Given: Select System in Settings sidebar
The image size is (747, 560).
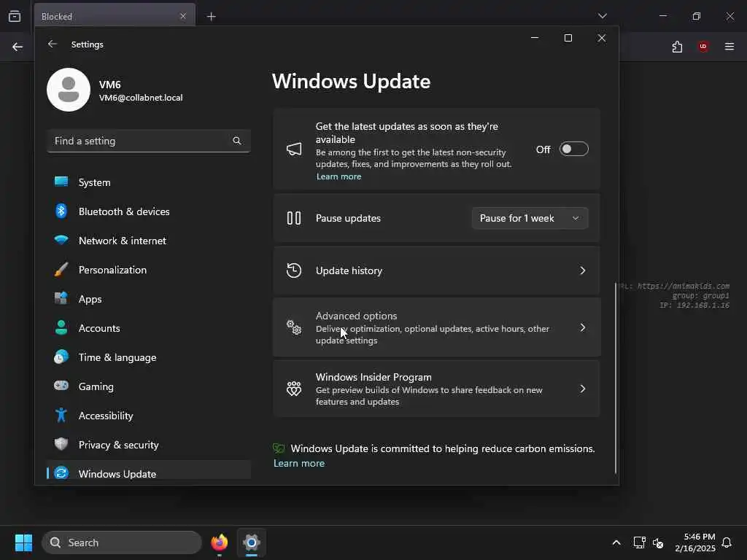Looking at the screenshot, I should coord(149,182).
